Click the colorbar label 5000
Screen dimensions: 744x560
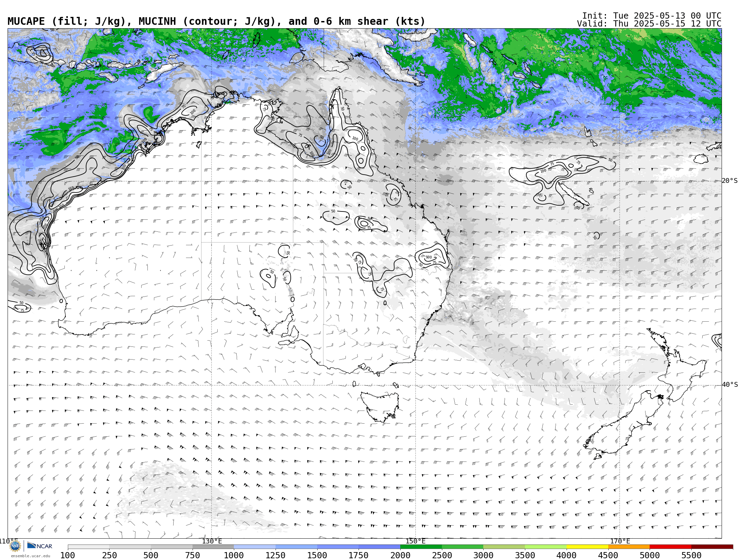tap(650, 556)
